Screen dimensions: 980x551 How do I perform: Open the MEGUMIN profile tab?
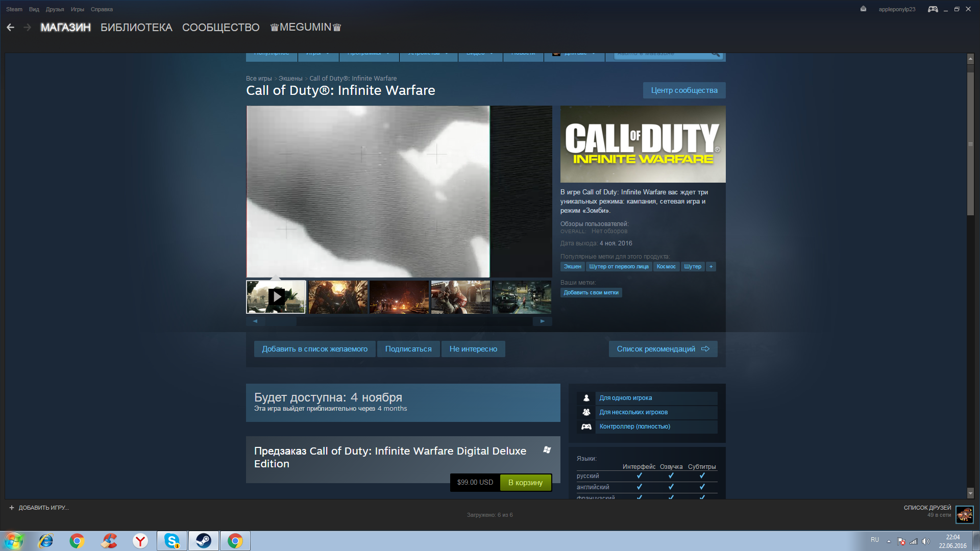(x=305, y=28)
